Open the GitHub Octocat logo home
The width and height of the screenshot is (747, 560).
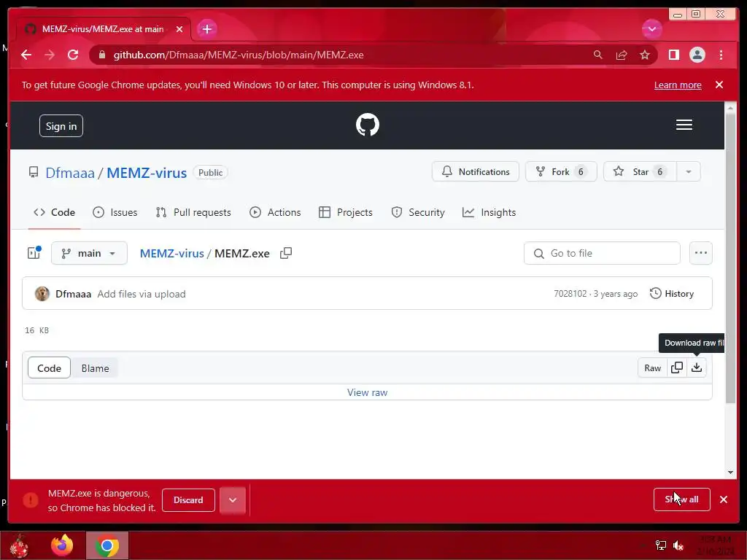(368, 125)
